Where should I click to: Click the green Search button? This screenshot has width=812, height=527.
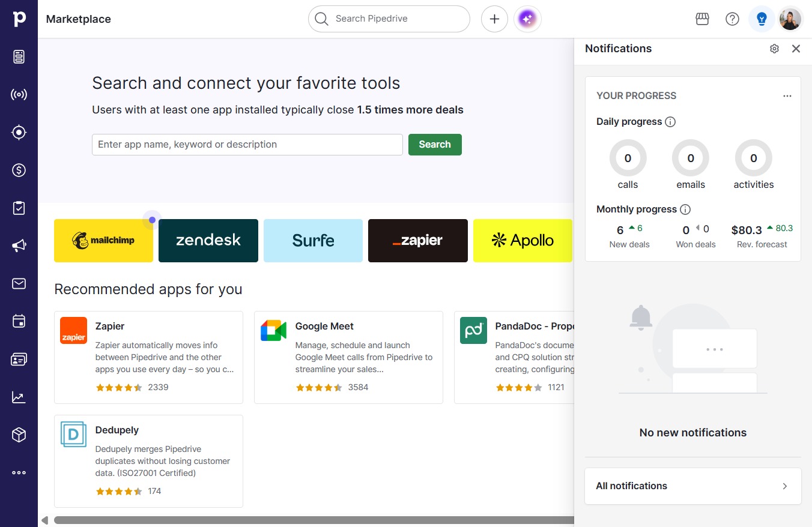tap(435, 145)
